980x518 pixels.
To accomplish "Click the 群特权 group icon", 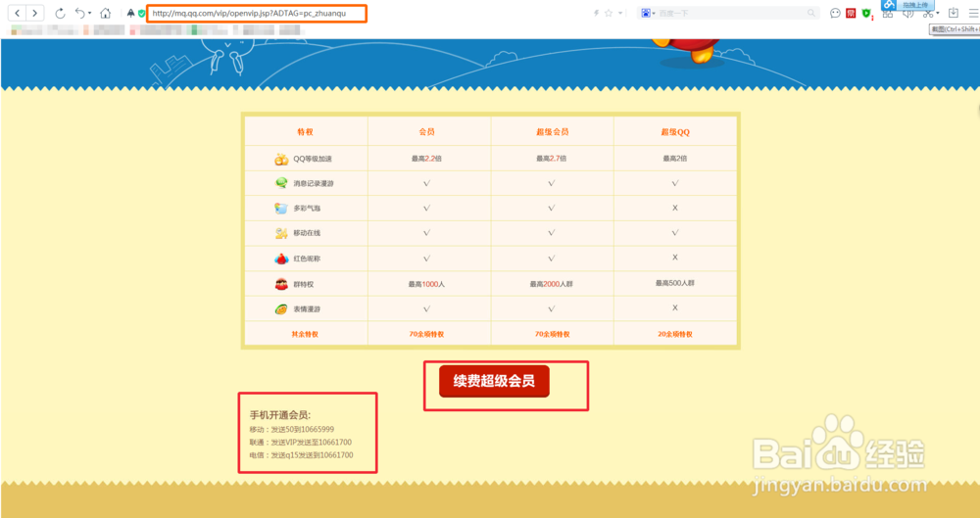I will coord(281,284).
